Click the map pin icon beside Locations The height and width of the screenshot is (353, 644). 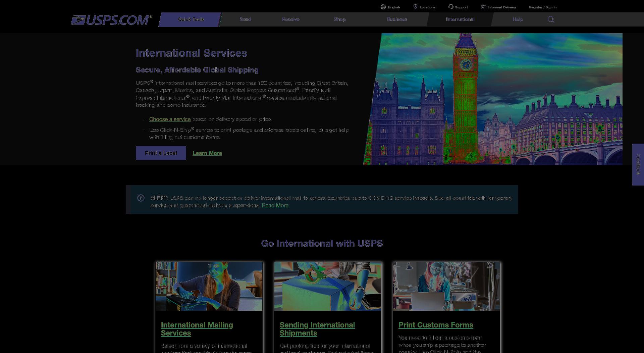click(415, 7)
